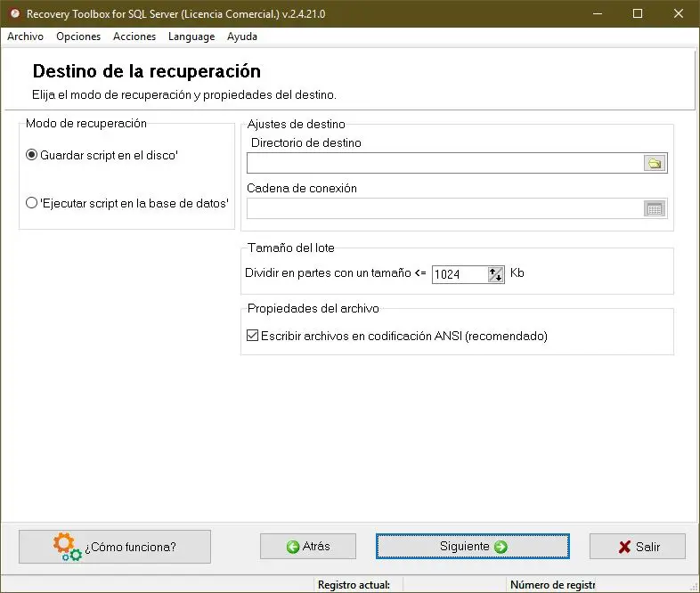
Task: Open connection string builder icon
Action: [x=655, y=208]
